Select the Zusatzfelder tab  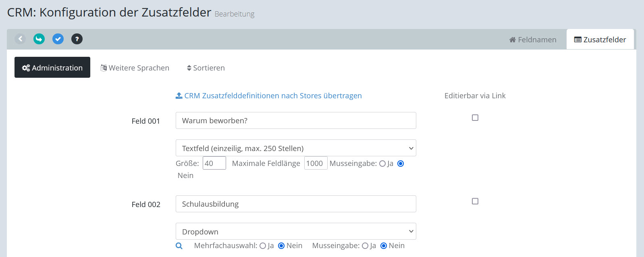pyautogui.click(x=600, y=40)
